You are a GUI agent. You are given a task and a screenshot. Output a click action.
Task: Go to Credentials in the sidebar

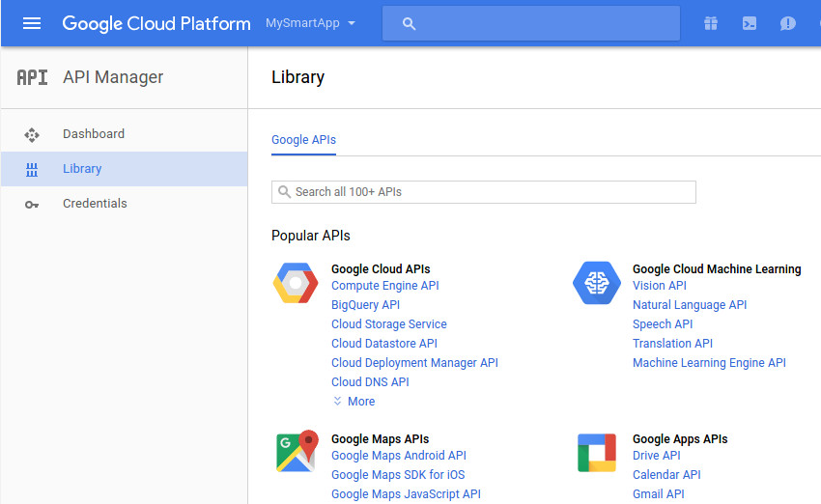[124, 204]
